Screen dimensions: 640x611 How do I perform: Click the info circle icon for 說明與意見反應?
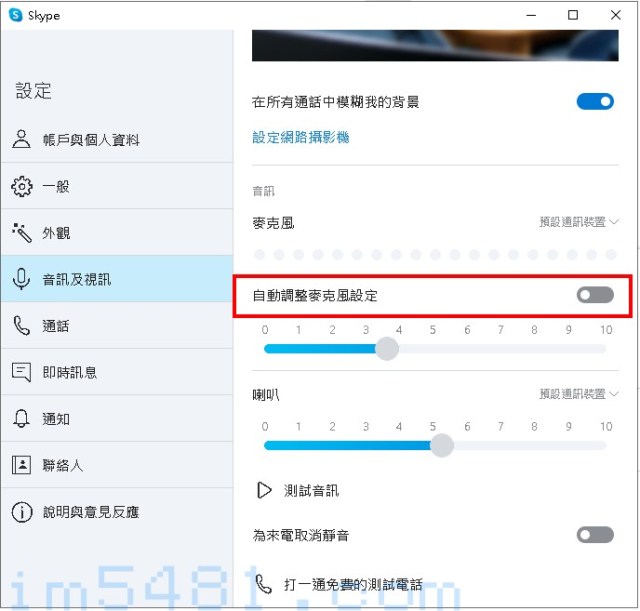(21, 512)
